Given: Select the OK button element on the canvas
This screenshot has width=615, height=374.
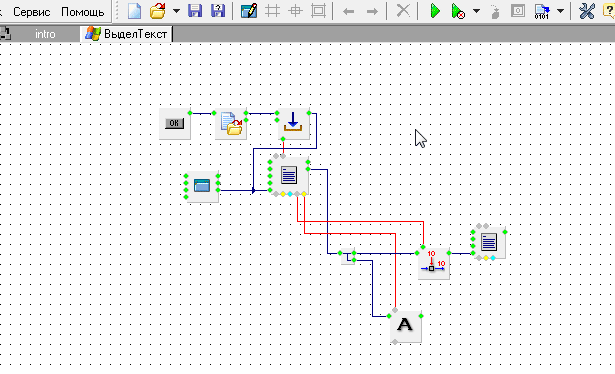Looking at the screenshot, I should (x=175, y=123).
